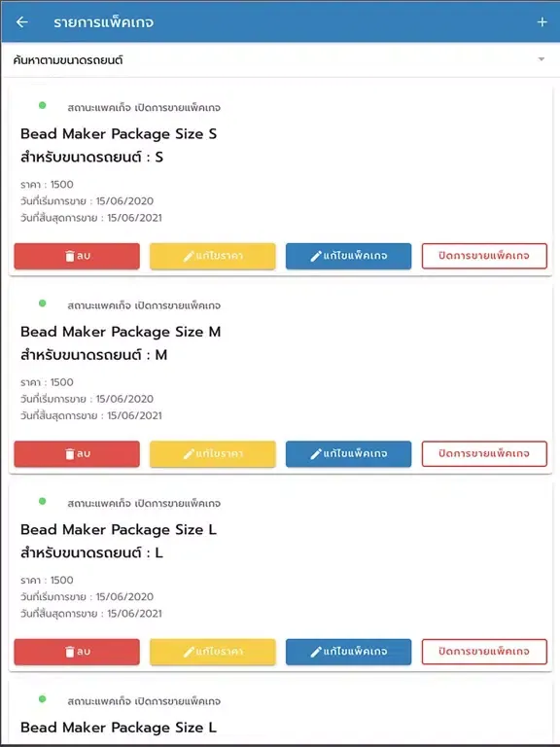The width and height of the screenshot is (560, 747).
Task: Click the green status dot on Size S card
Action: (43, 105)
